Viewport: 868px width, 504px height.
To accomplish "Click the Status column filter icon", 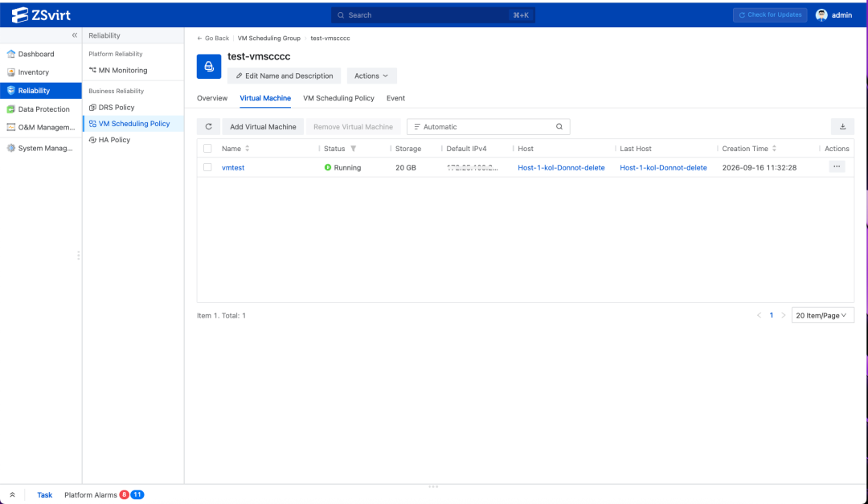I will click(x=353, y=149).
